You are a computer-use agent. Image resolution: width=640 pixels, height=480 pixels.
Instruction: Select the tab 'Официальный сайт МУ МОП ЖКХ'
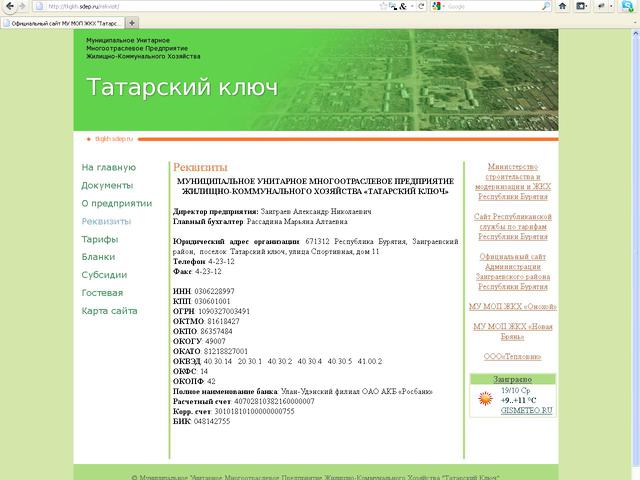[x=63, y=23]
